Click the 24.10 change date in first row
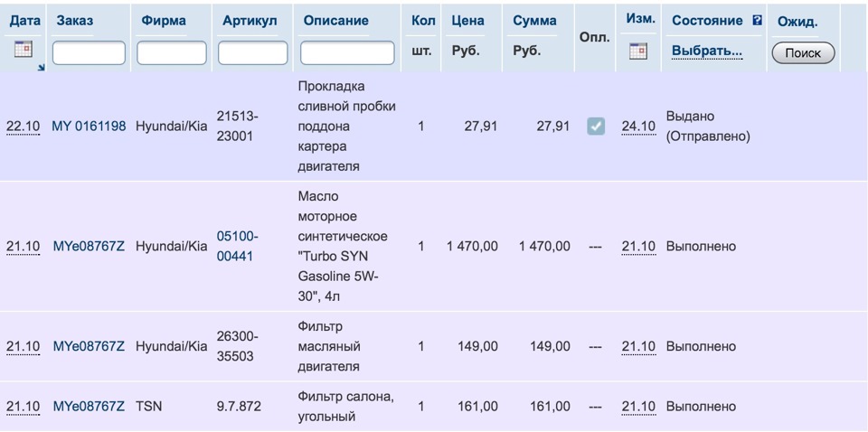This screenshot has height=432, width=868. pyautogui.click(x=638, y=127)
